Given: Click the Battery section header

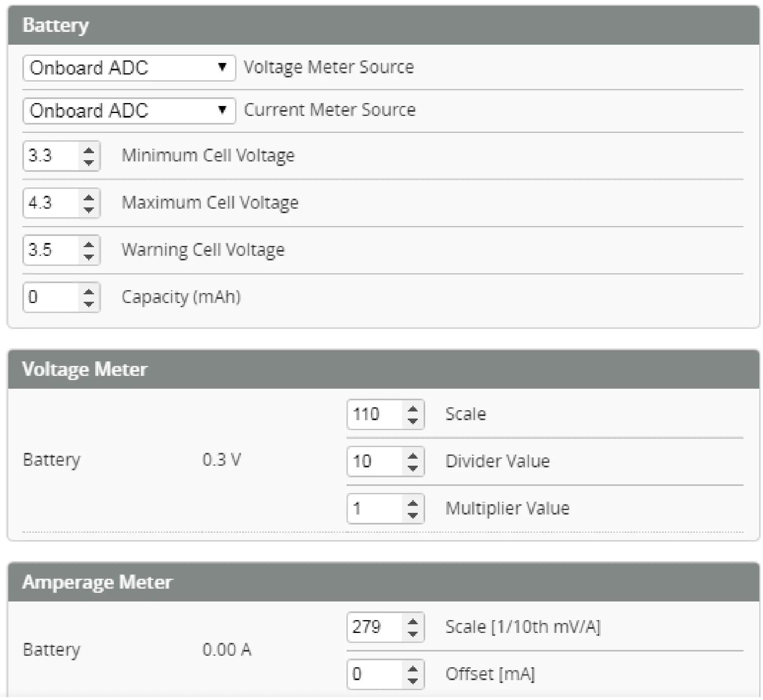Looking at the screenshot, I should pos(57,25).
